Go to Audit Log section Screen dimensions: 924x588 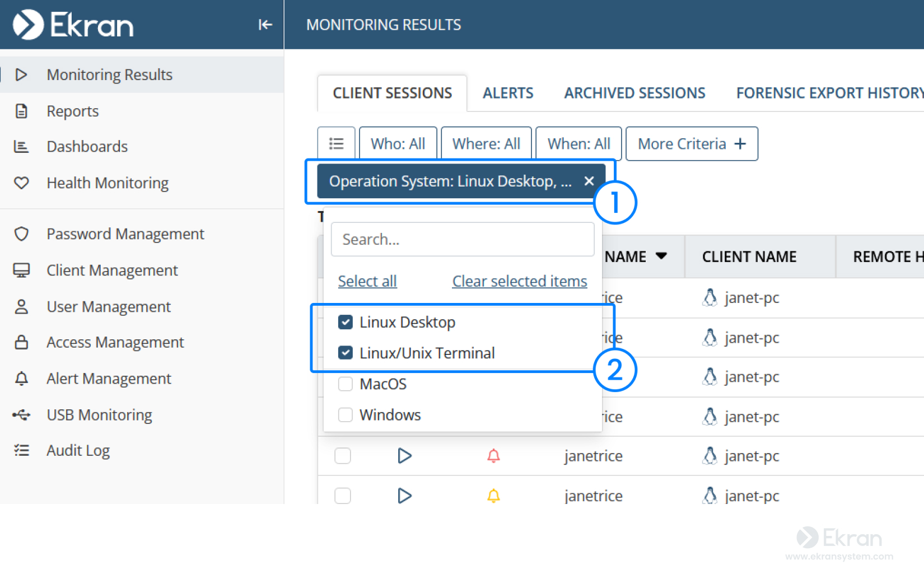tap(78, 451)
